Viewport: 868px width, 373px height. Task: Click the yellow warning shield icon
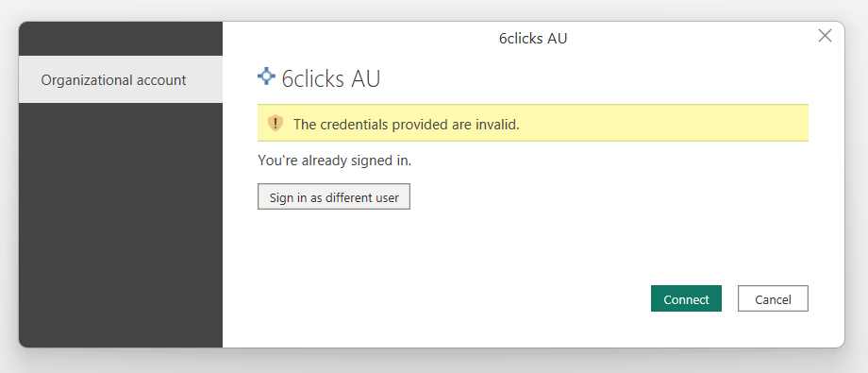point(275,123)
